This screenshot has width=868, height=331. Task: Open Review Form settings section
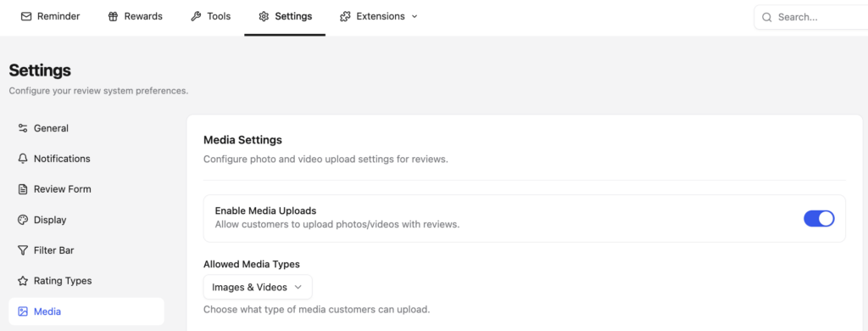[x=86, y=189]
